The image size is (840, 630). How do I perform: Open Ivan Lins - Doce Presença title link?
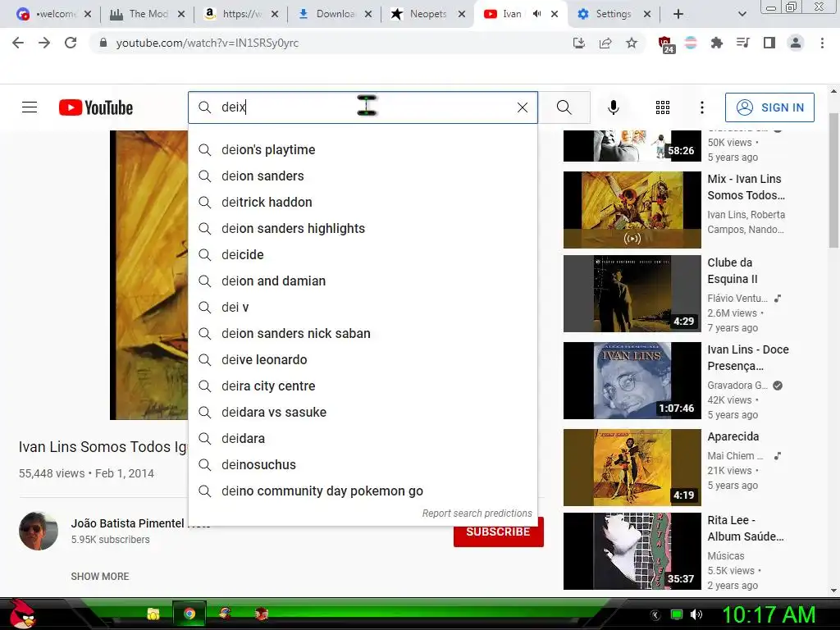[748, 358]
